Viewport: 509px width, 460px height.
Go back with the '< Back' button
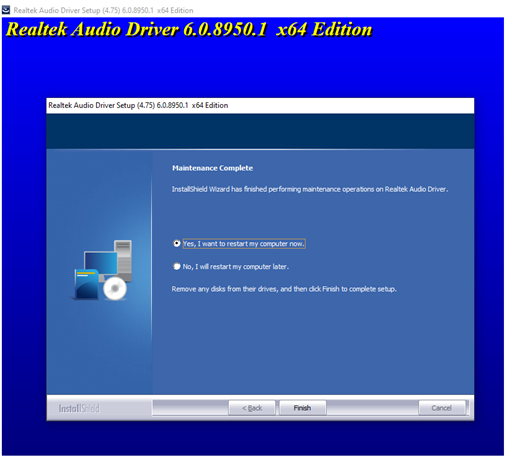click(252, 408)
